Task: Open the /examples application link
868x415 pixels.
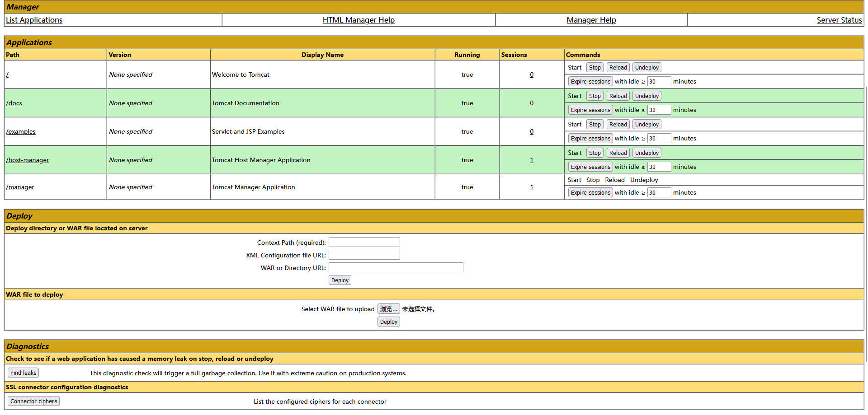Action: [21, 131]
